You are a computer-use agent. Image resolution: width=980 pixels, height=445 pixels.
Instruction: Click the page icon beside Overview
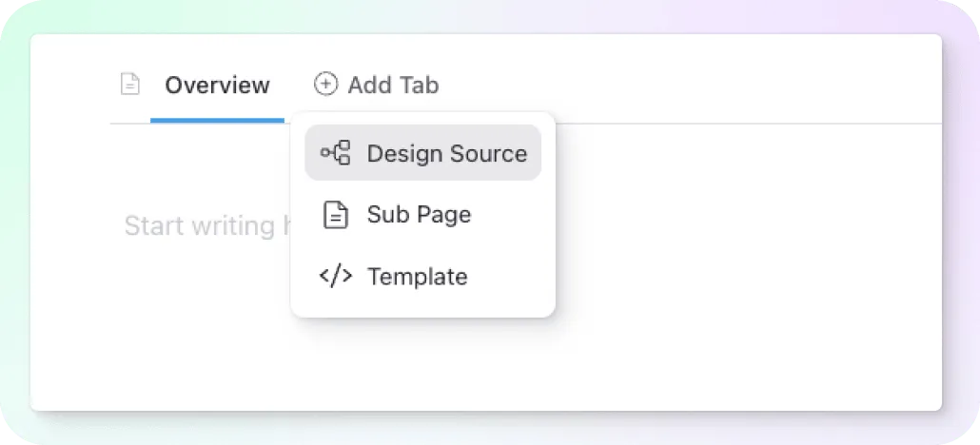point(130,85)
